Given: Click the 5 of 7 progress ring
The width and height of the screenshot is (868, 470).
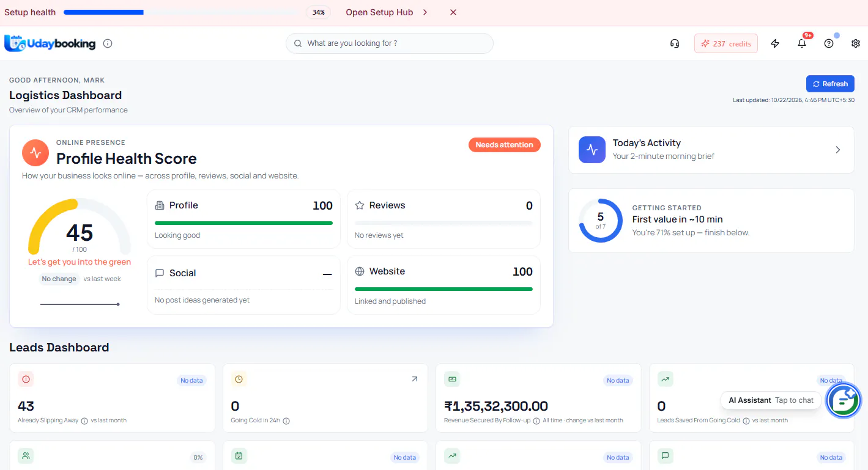Looking at the screenshot, I should (601, 220).
